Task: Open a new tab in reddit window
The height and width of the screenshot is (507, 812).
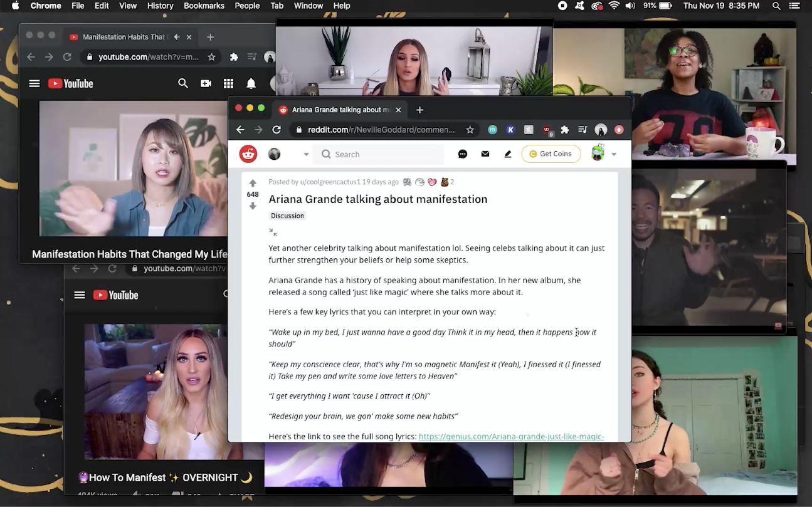Action: click(419, 110)
